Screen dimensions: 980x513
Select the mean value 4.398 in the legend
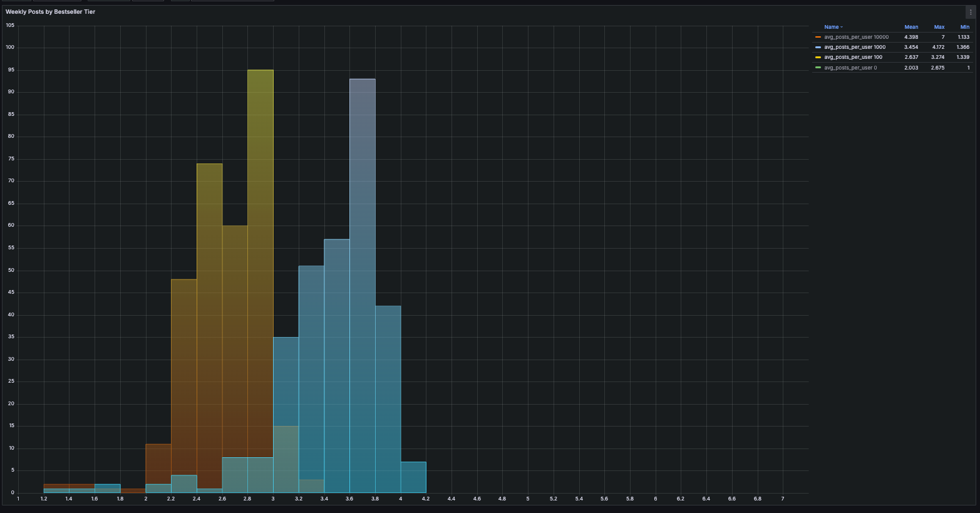[x=911, y=37]
